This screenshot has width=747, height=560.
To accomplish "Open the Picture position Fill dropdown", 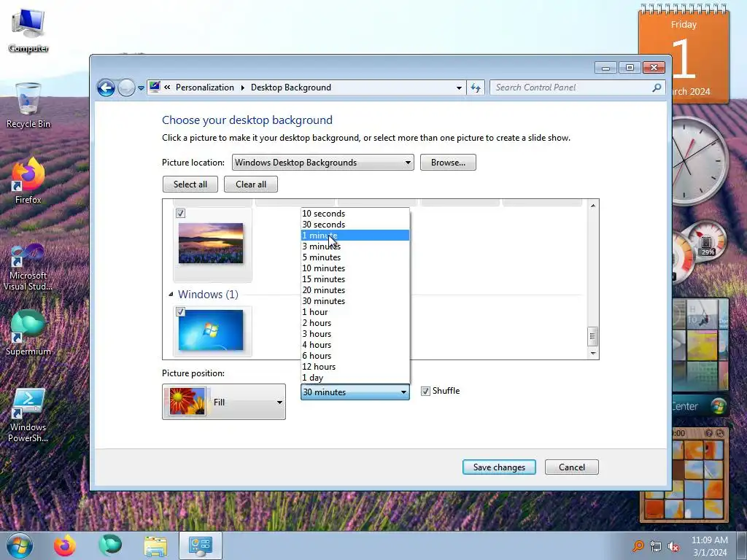I will pos(224,402).
